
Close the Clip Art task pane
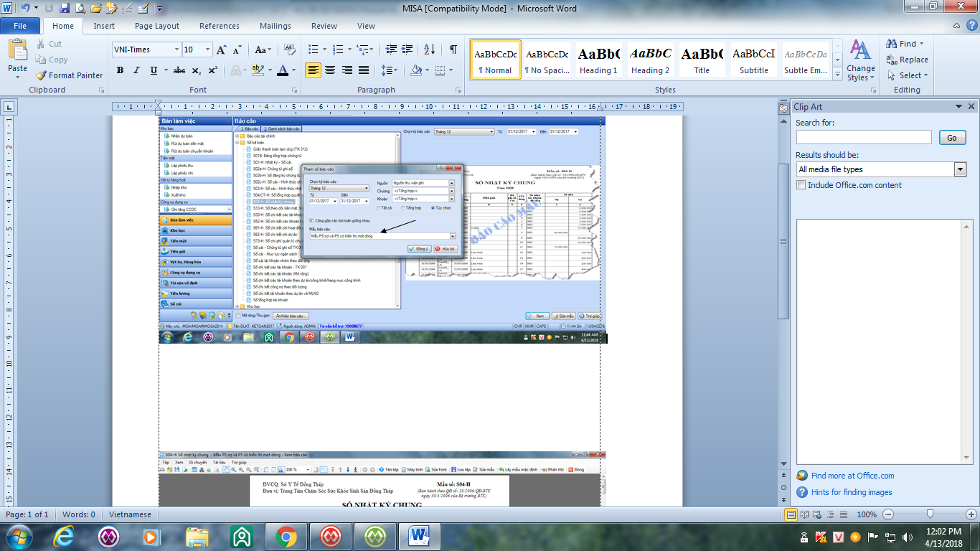(971, 106)
